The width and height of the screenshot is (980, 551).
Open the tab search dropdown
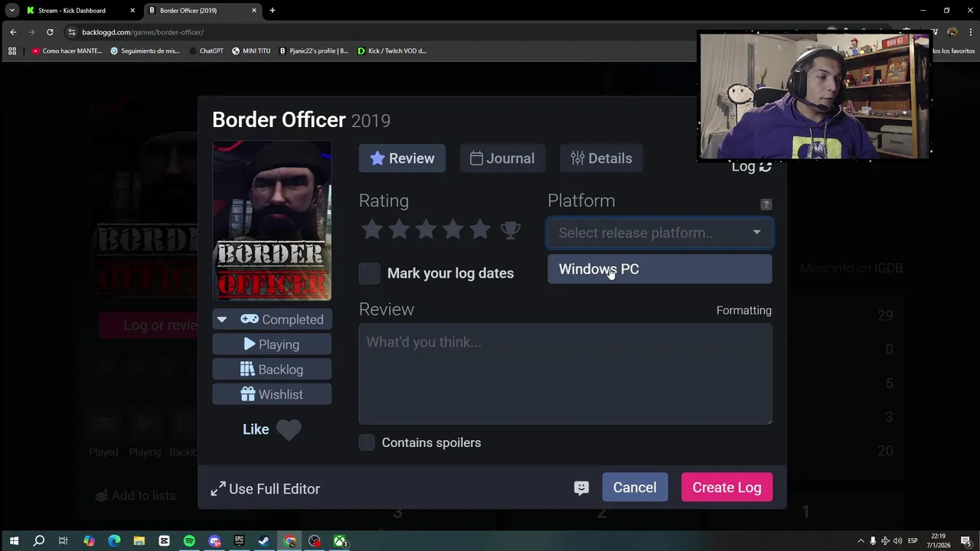pyautogui.click(x=11, y=11)
